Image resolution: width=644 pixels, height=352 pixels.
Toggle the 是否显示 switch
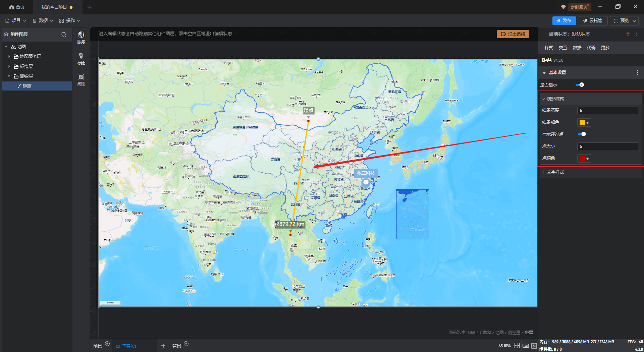click(x=580, y=85)
